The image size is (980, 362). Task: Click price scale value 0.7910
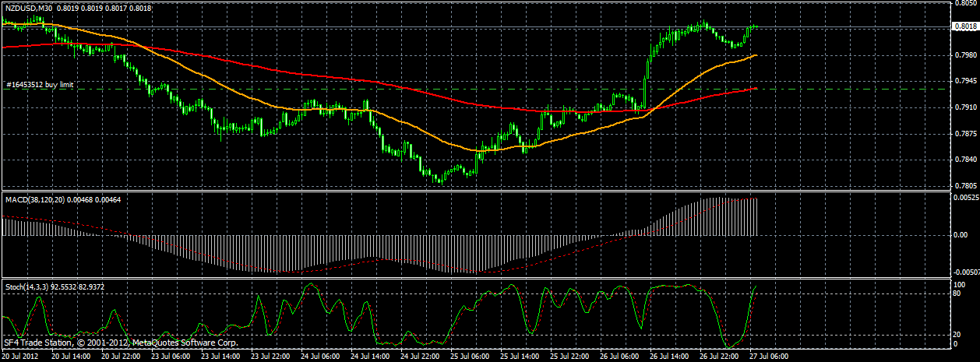pos(965,107)
